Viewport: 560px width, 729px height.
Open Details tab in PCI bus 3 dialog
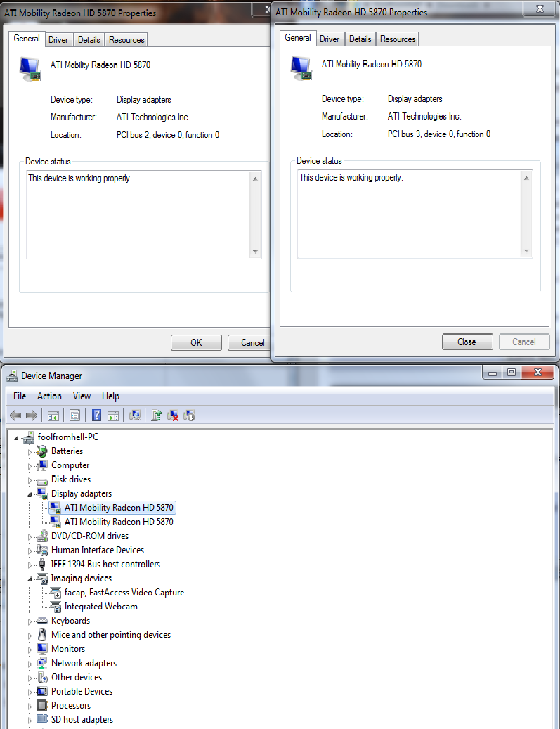point(360,39)
